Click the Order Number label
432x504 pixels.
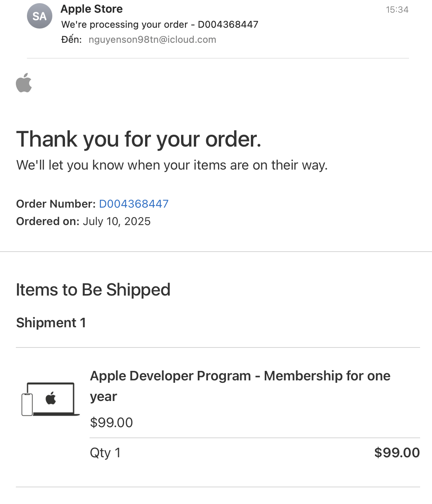click(x=56, y=204)
